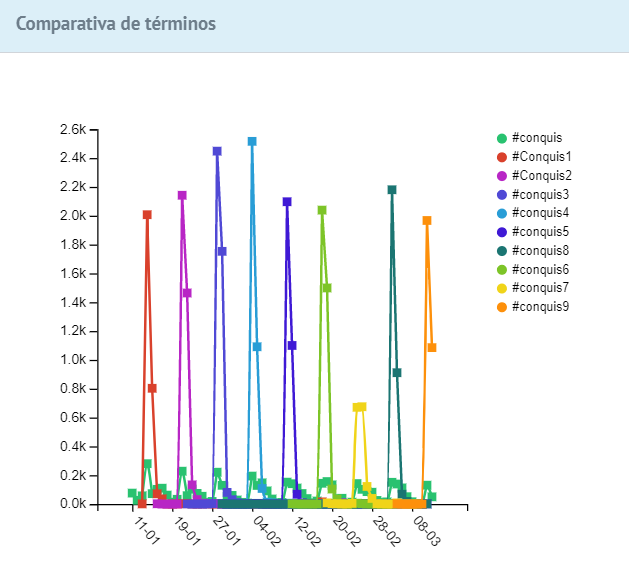
Task: Select the light blue #conquis4 peak point
Action: point(252,142)
